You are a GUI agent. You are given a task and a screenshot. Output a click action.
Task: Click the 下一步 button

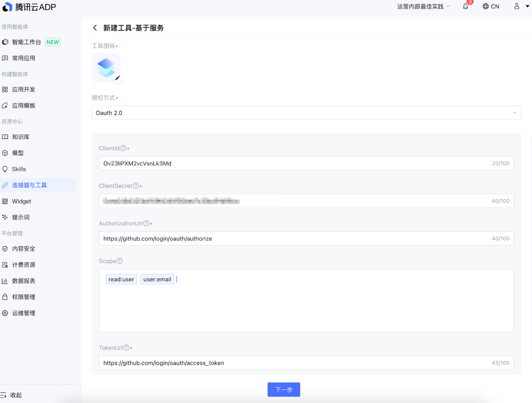point(284,390)
